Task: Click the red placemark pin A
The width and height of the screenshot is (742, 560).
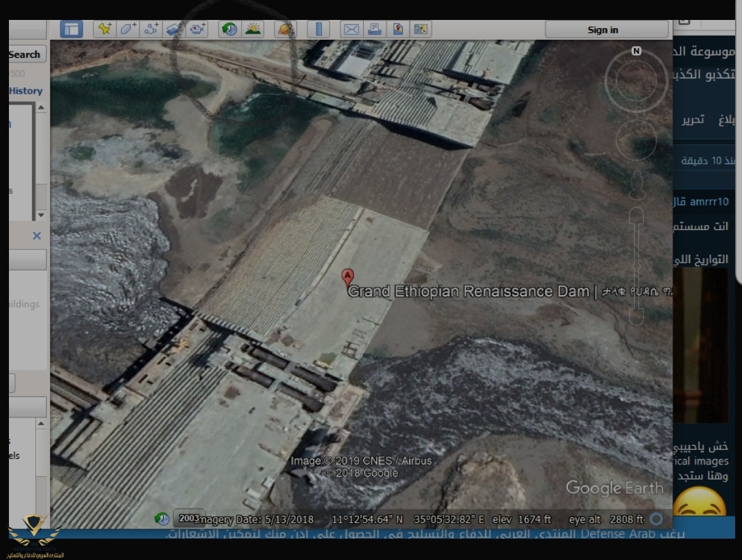Action: coord(348,277)
